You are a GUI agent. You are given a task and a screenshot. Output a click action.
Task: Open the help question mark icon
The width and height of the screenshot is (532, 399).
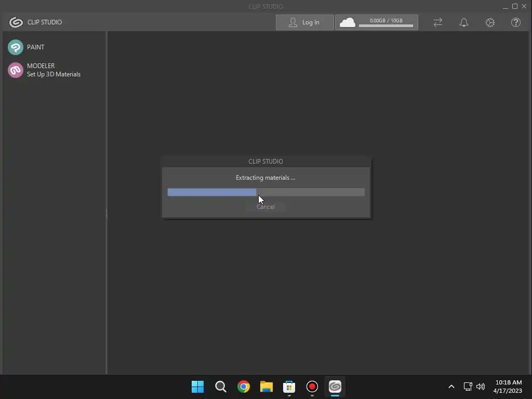[516, 22]
